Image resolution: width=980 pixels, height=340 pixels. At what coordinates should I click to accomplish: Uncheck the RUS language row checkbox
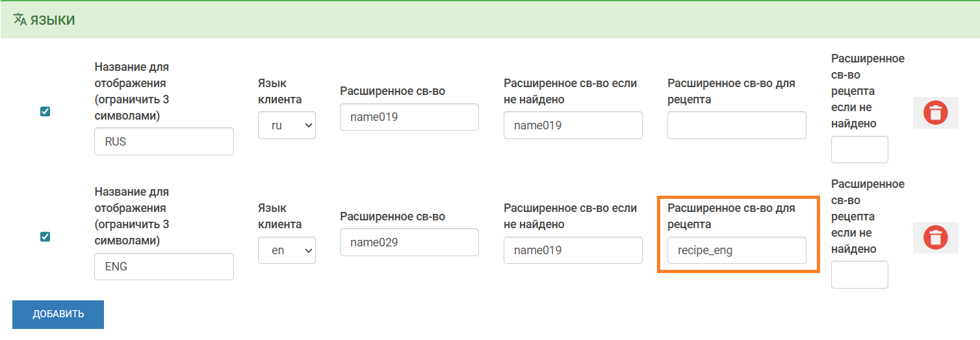click(x=45, y=112)
